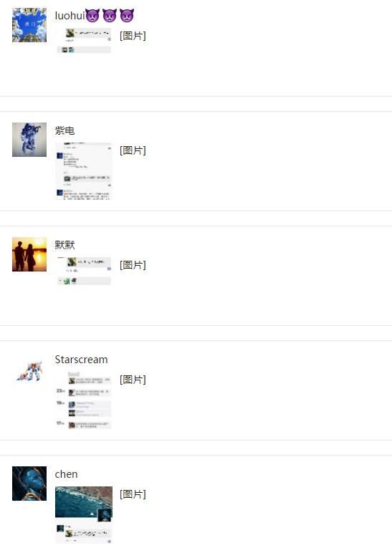392x548 pixels.
Task: Click the first purple devil emoji after luohui
Action: pyautogui.click(x=92, y=16)
